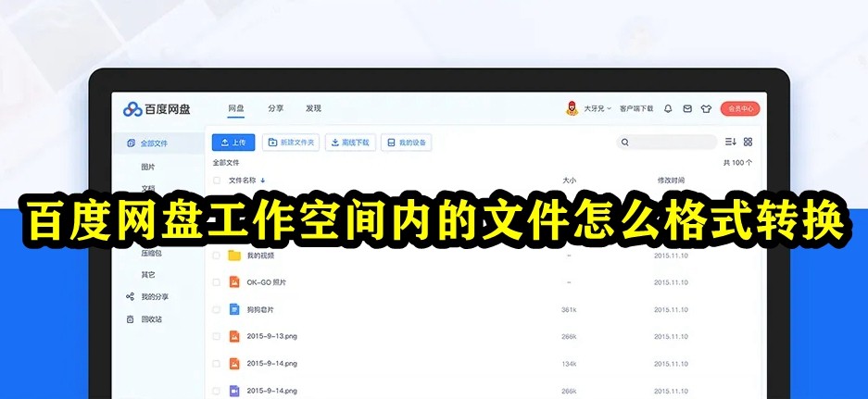Tick the checkbox for 我的视频
Screen dimensions: 868x399
(217, 256)
